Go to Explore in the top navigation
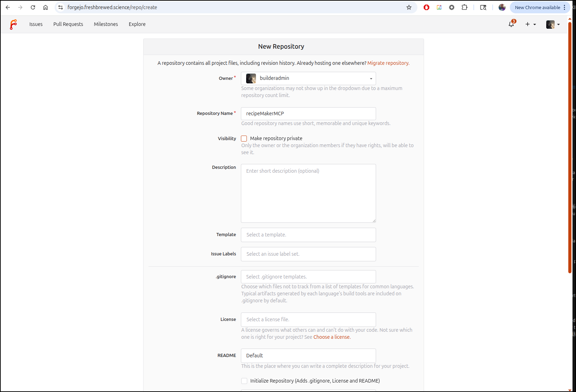Screen dimensions: 576x392 137,24
